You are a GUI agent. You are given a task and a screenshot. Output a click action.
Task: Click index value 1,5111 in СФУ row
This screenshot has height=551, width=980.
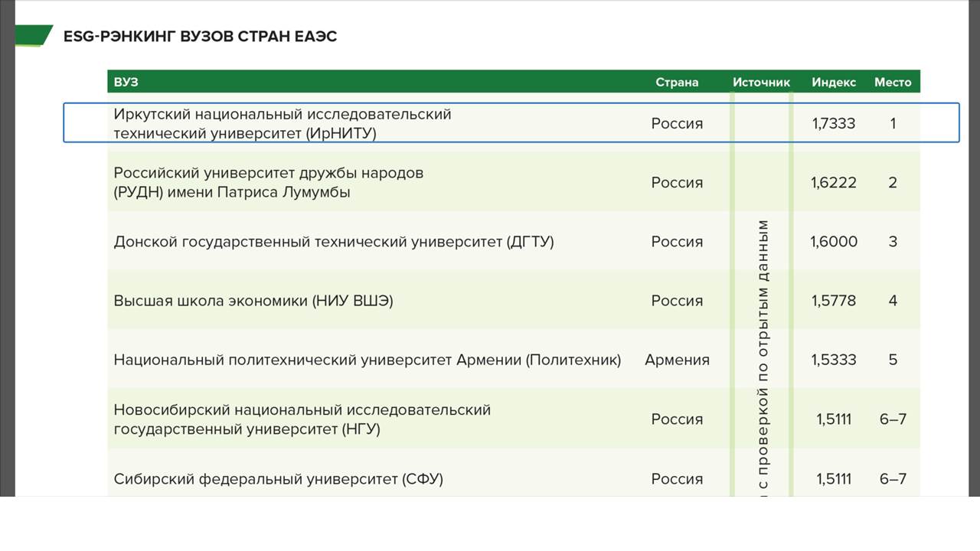834,479
